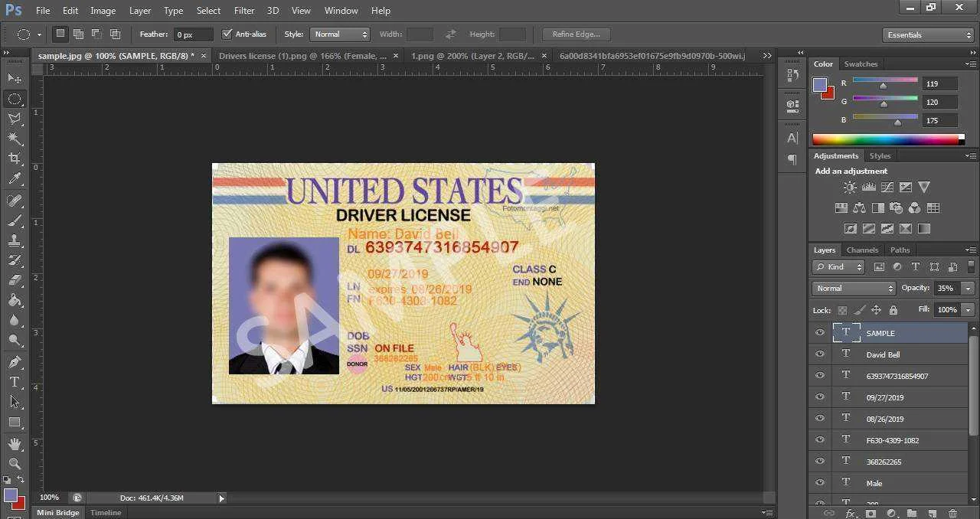Select the Clone Stamp tool

(15, 240)
